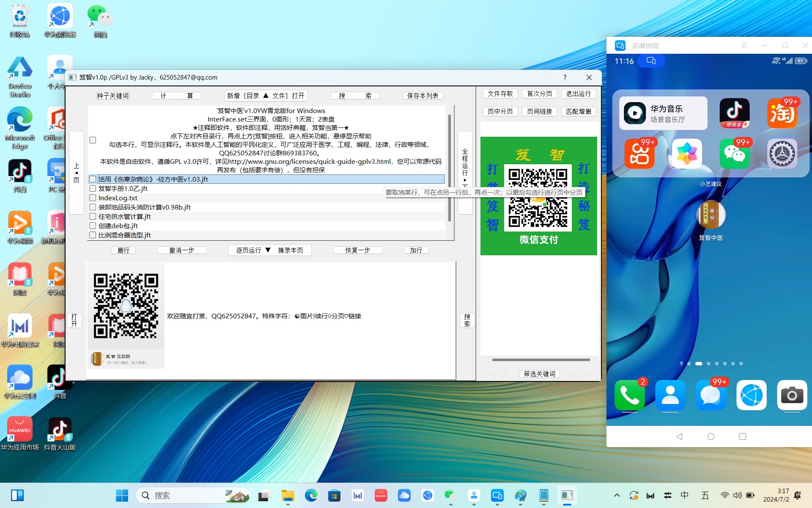812x508 pixels.
Task: Tap the phone back navigation triangle
Action: click(679, 436)
